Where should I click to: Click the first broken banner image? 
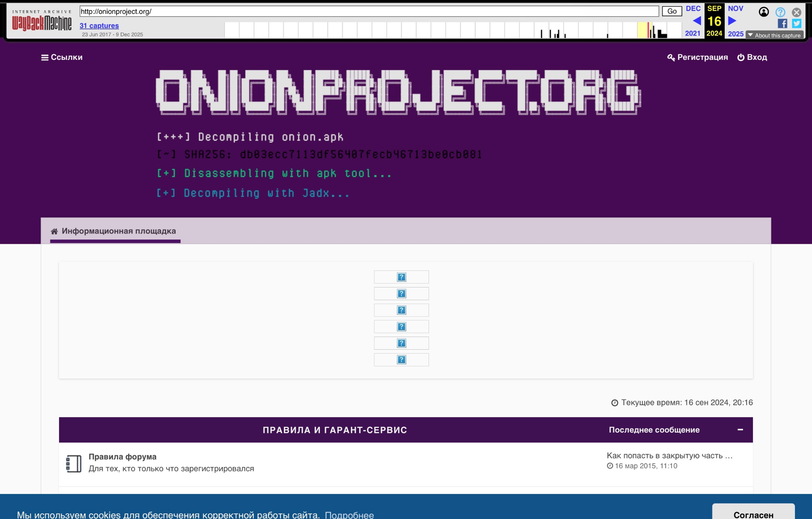tap(401, 277)
